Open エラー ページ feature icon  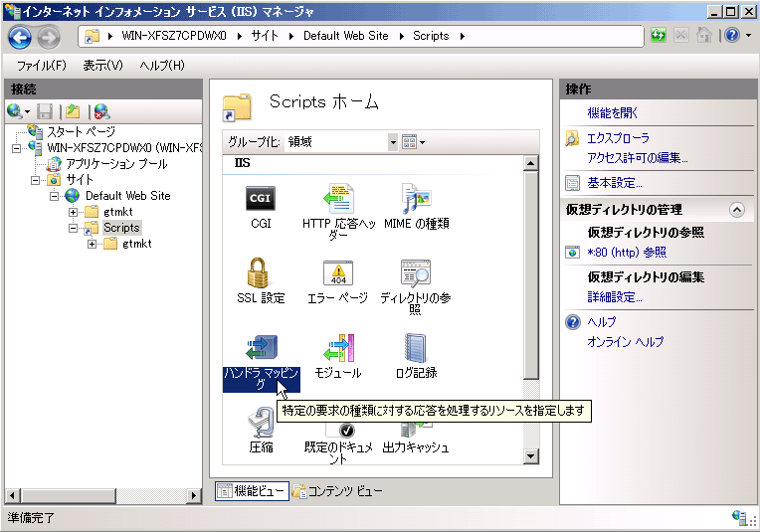click(x=338, y=272)
